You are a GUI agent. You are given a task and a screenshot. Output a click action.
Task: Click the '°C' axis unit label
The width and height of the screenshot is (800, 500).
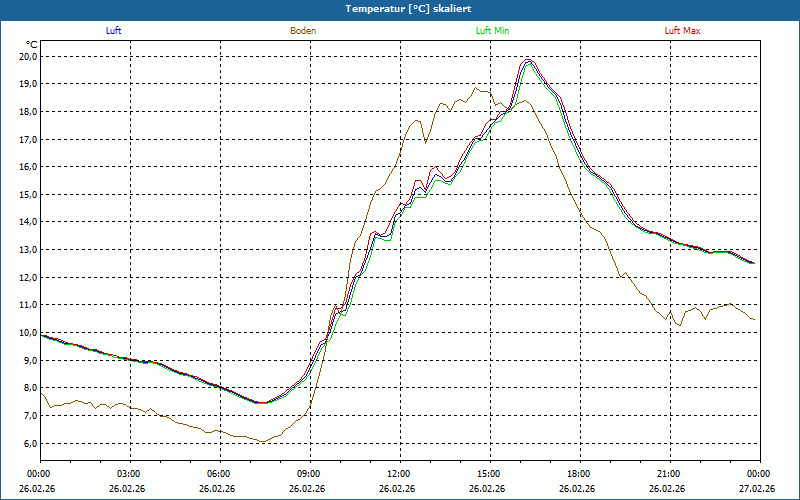pyautogui.click(x=32, y=45)
